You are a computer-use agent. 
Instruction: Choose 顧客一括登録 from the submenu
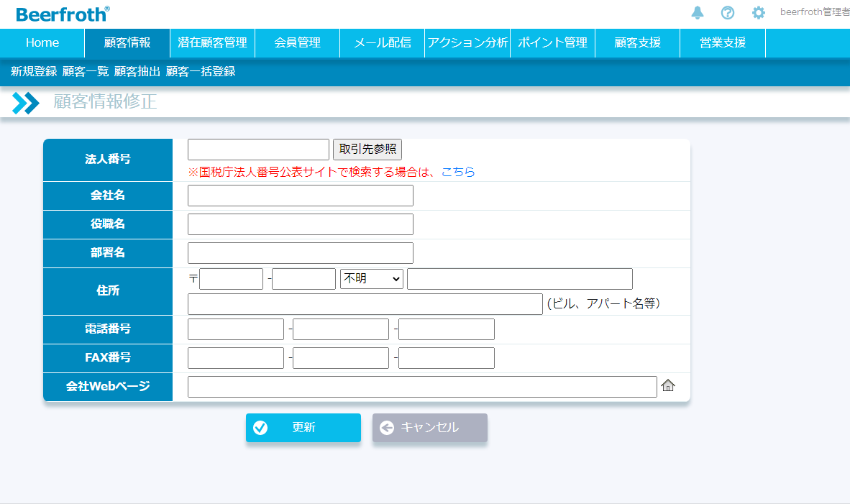pyautogui.click(x=201, y=72)
